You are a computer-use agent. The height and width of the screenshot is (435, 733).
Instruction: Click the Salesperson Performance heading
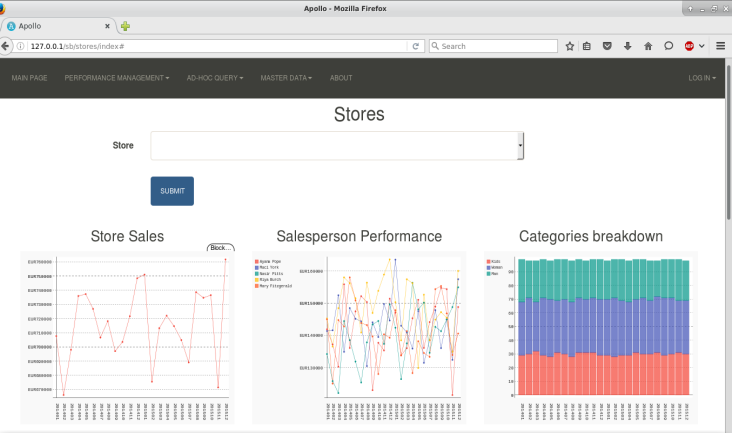(x=359, y=236)
